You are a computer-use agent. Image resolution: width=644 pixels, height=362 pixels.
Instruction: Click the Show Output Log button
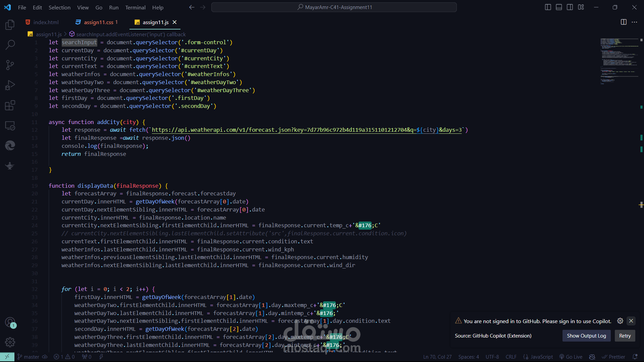pos(586,336)
